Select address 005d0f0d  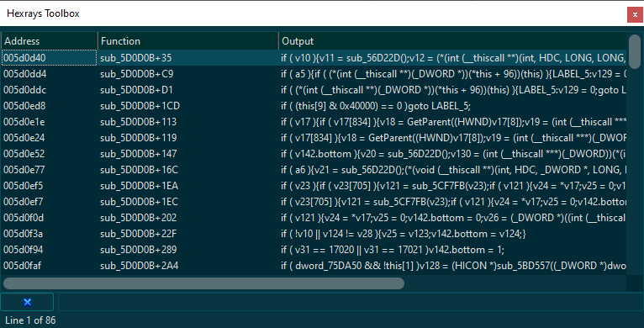pos(24,218)
